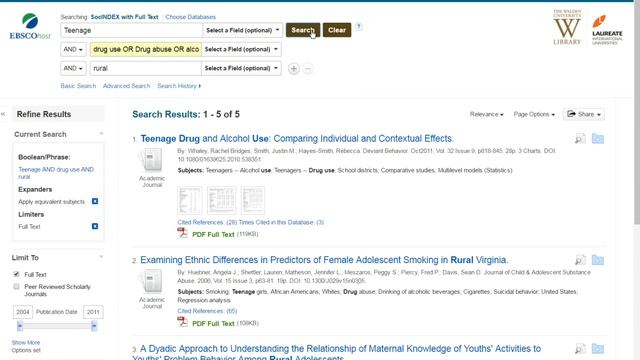This screenshot has width=640, height=360.
Task: Enable Peer Reviewed Scholarly Journals checkbox
Action: (16, 287)
